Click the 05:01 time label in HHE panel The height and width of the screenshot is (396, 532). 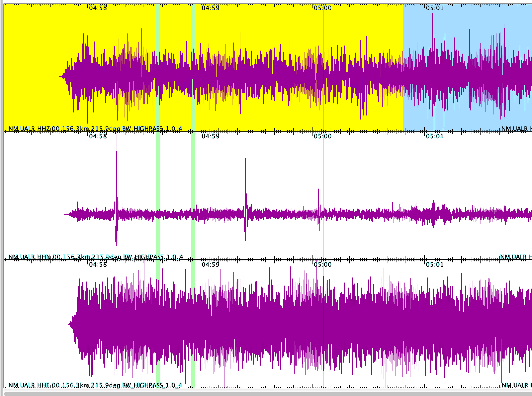435,265
